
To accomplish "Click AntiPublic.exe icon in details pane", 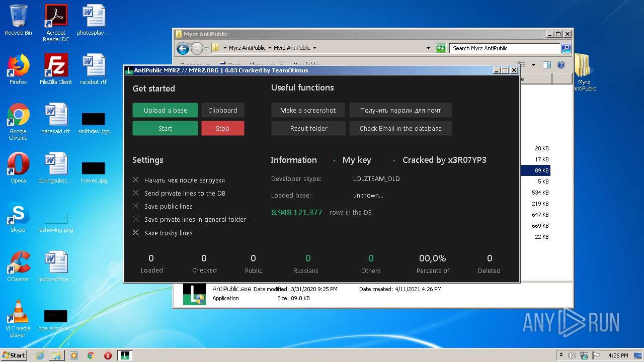I will click(x=194, y=294).
